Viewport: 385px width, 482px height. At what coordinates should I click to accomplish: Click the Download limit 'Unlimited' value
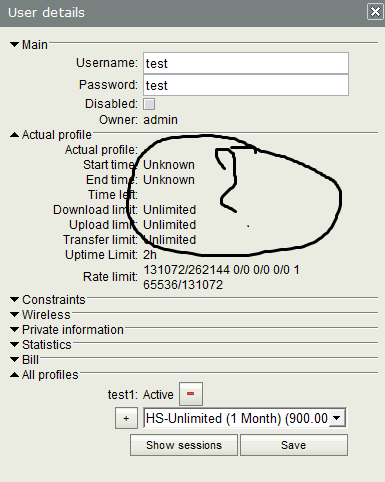pos(170,210)
